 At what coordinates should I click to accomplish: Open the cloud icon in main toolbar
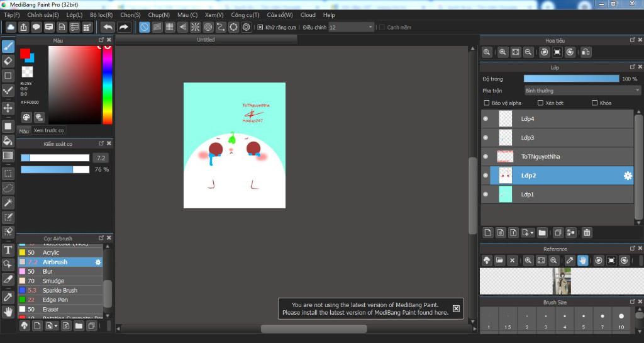click(11, 28)
